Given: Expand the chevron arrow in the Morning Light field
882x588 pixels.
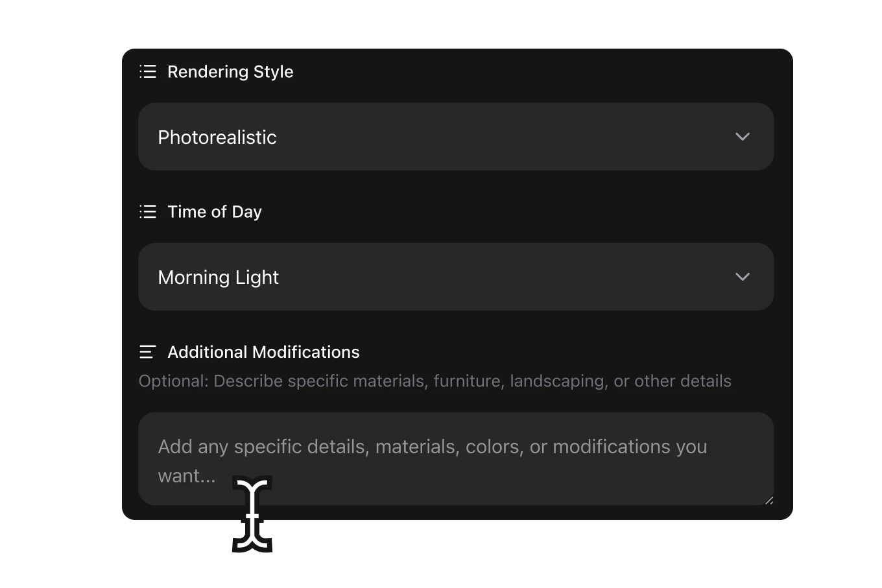Looking at the screenshot, I should tap(743, 277).
